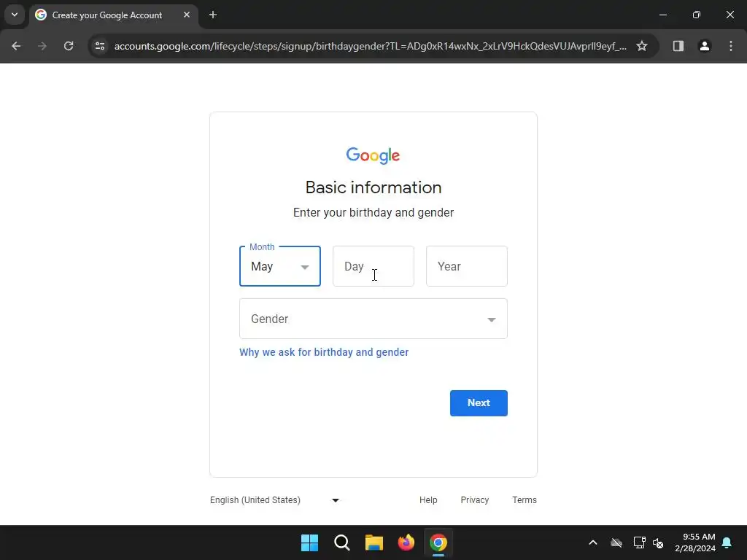Click the Google logo
The height and width of the screenshot is (560, 747).
[x=373, y=155]
